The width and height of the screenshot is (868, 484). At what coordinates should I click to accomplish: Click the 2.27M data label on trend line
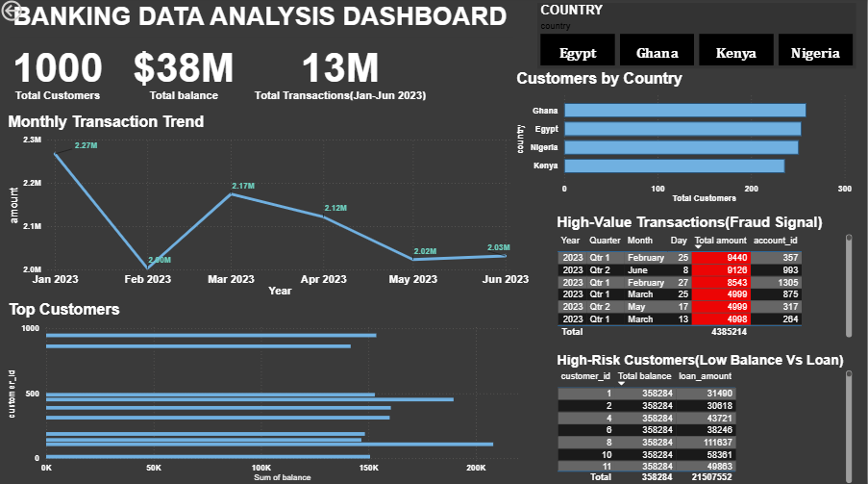pyautogui.click(x=86, y=145)
